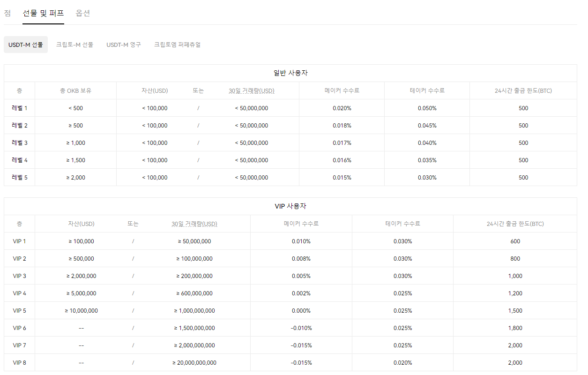
Task: Select the VIP 5 row label
Action: tap(20, 311)
